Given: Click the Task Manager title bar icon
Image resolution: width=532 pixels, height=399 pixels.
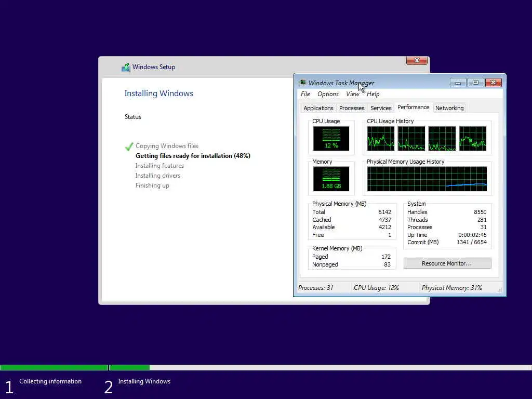Looking at the screenshot, I should point(302,83).
